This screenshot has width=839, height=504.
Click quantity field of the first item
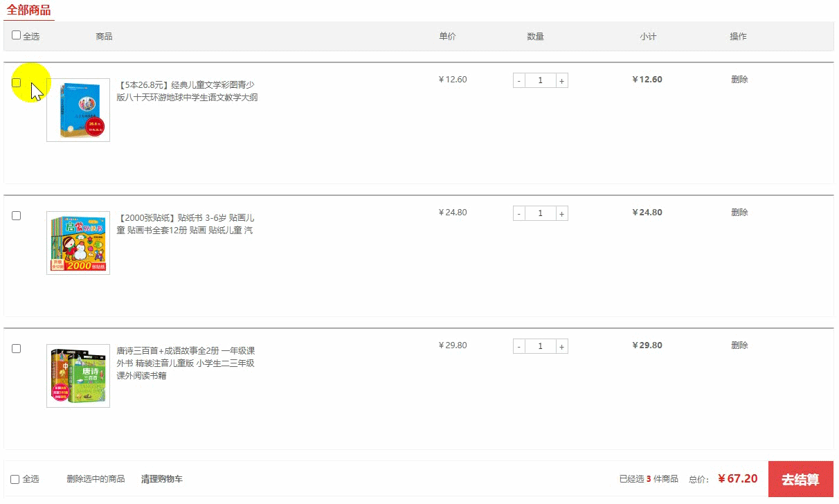point(540,81)
